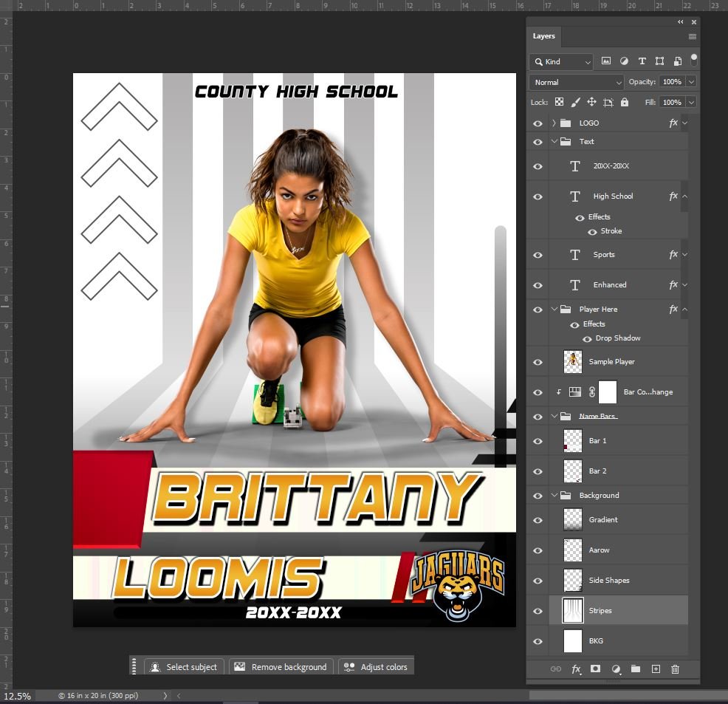This screenshot has height=704, width=728.
Task: Click the add layer mask icon
Action: point(595,669)
